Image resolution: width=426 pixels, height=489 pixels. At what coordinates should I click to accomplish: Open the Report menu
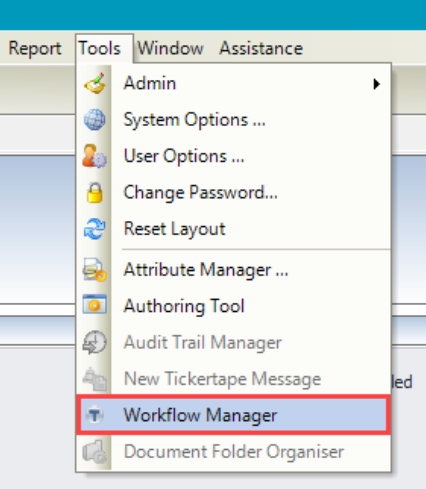(x=35, y=49)
